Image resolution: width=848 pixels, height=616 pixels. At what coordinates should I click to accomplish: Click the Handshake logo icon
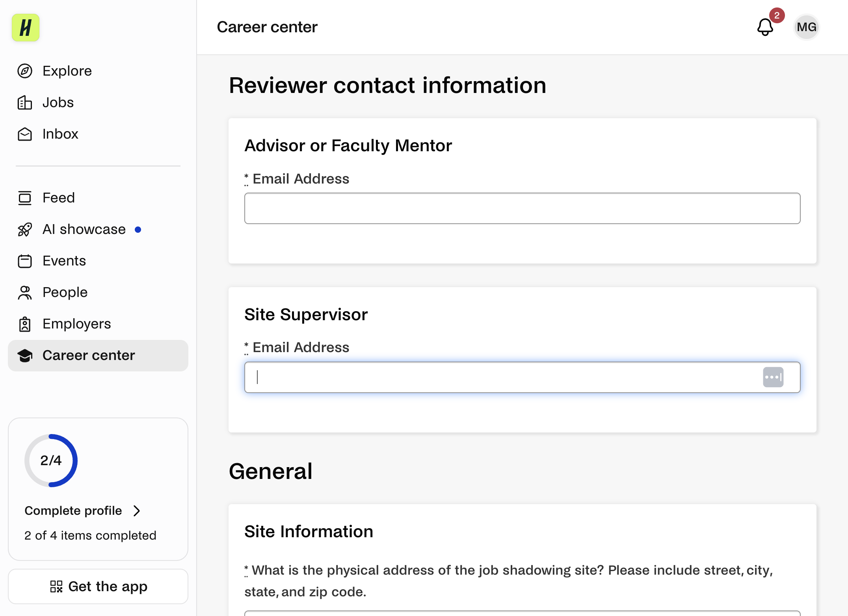click(26, 28)
